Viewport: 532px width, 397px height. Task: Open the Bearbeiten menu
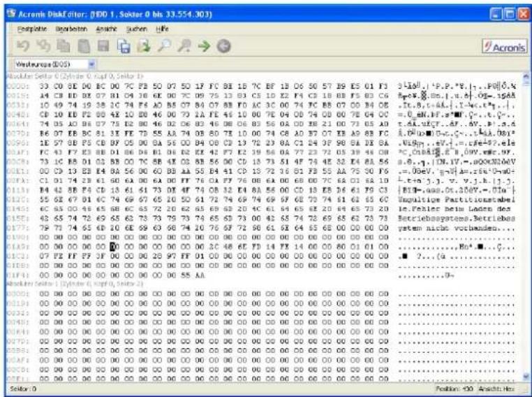coord(71,29)
